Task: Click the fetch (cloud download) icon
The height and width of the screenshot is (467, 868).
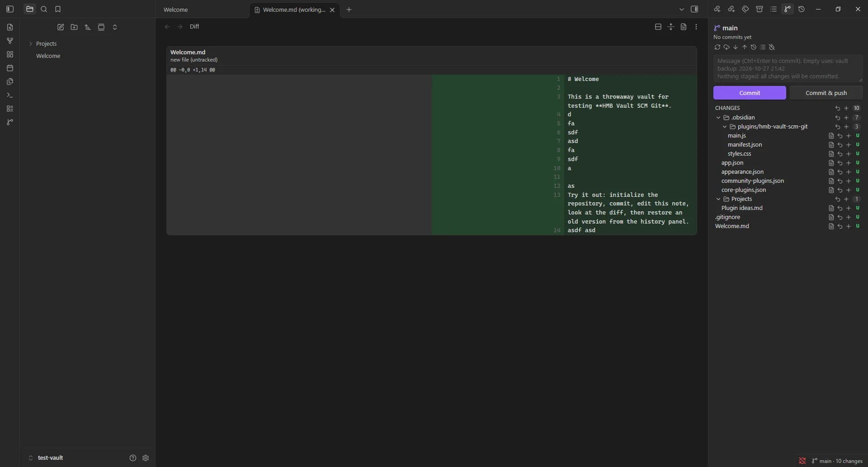Action: [726, 47]
